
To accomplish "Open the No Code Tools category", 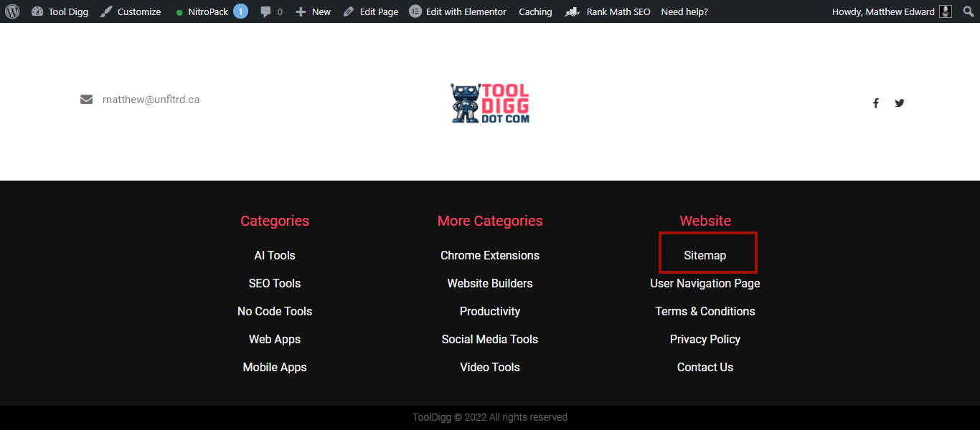I will coord(275,311).
